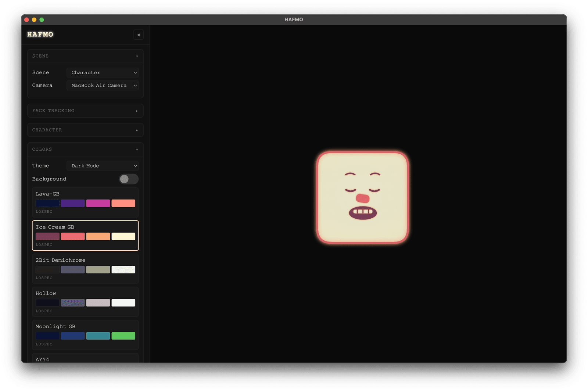Click the olive gray swatch in 2Bit Demichrome
Viewport: 588px width, 391px height.
pos(98,270)
